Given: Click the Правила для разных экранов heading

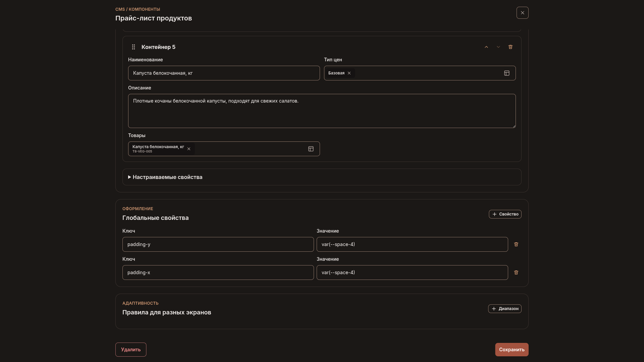Looking at the screenshot, I should tap(167, 312).
